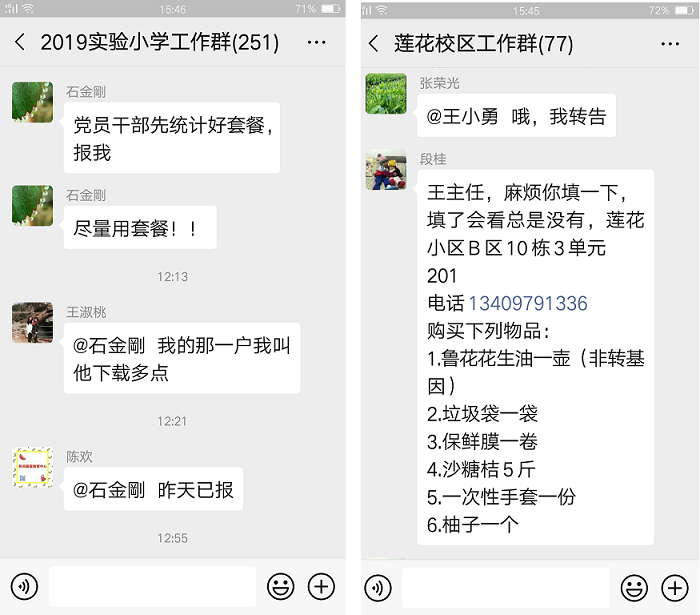Image resolution: width=700 pixels, height=615 pixels.
Task: Open 段桂's avatar profile
Action: tap(386, 170)
